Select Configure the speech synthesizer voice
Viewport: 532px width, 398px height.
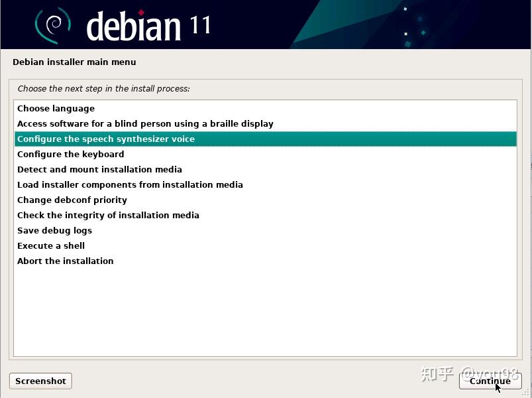(x=107, y=139)
